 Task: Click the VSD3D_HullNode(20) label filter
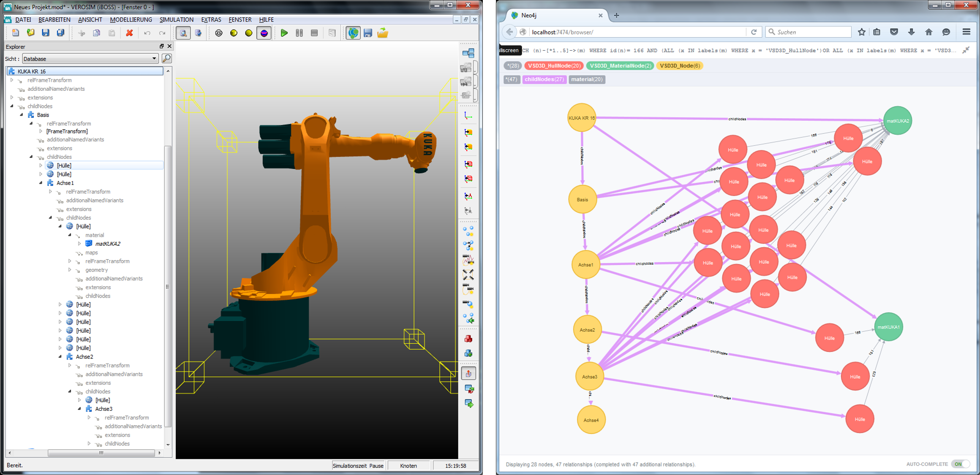[x=554, y=65]
